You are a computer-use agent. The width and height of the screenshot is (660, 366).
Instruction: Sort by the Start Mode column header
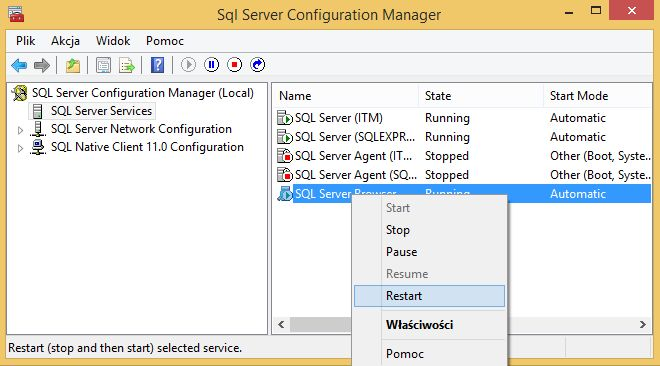(598, 96)
